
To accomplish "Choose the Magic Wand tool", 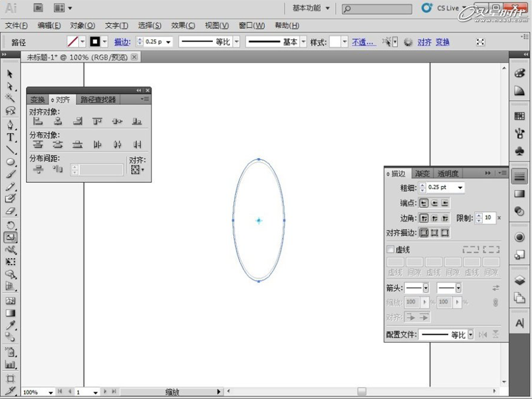I will click(10, 99).
